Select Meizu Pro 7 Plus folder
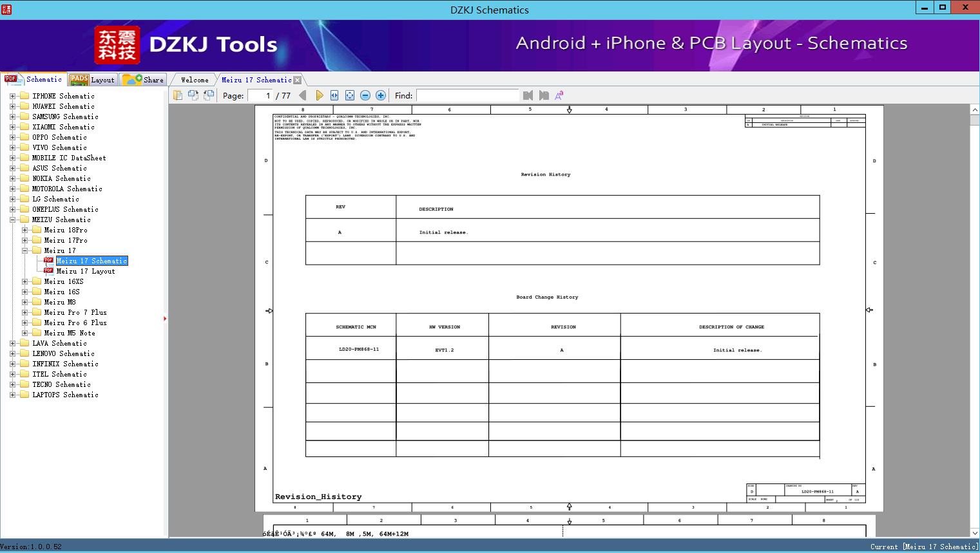 (75, 312)
